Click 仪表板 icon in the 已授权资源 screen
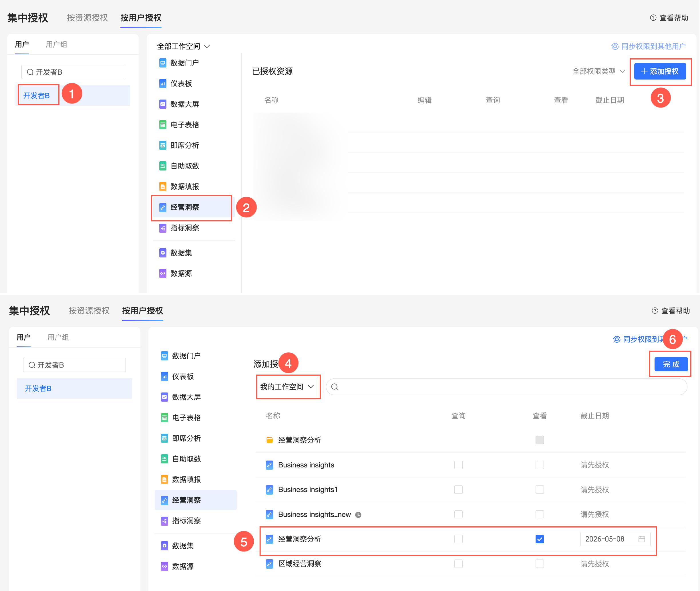The image size is (700, 591). (x=162, y=84)
